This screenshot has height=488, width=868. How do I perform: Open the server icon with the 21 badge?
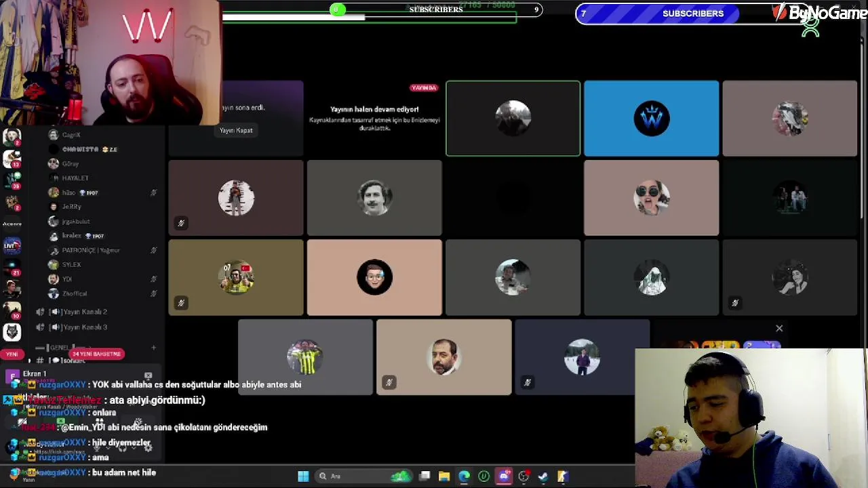[12, 266]
